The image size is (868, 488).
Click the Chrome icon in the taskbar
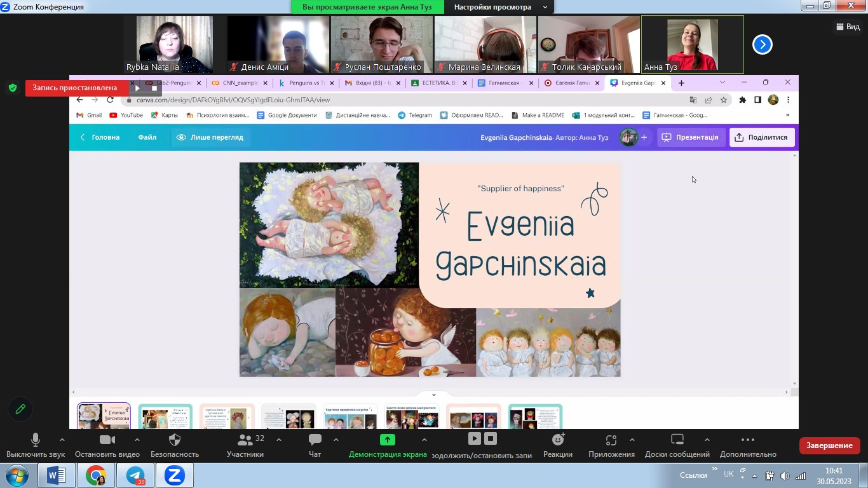pyautogui.click(x=96, y=475)
